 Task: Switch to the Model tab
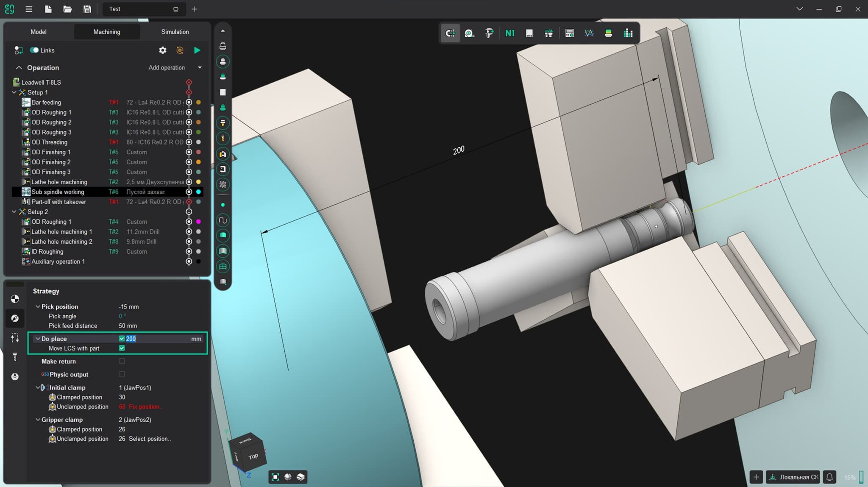(39, 32)
